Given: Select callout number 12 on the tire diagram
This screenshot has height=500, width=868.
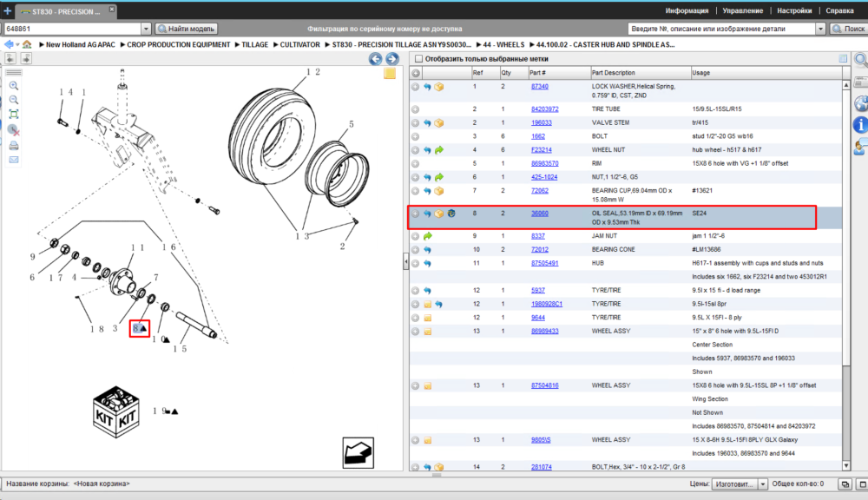Looking at the screenshot, I should coord(312,72).
